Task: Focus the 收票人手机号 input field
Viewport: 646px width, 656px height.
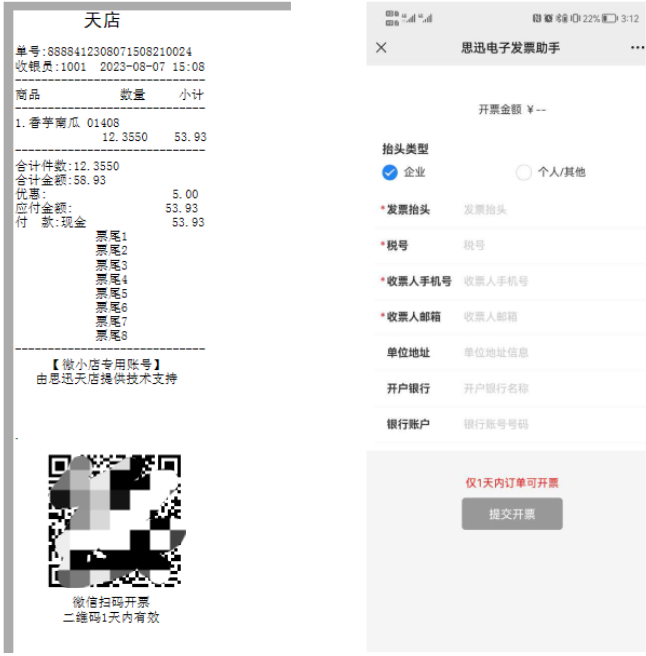Action: pyautogui.click(x=552, y=281)
